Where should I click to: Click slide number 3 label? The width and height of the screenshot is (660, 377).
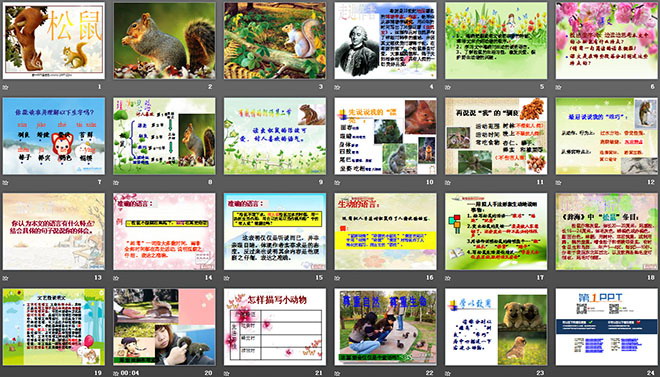point(320,87)
